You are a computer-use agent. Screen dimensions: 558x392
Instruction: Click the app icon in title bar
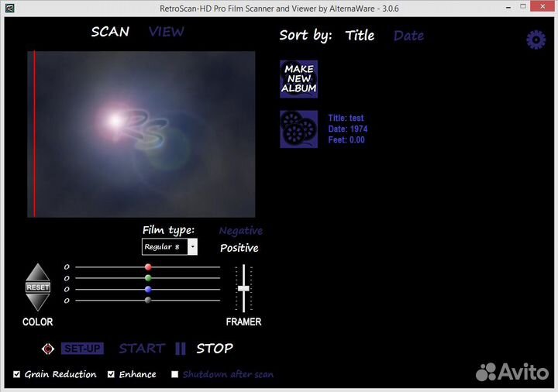tap(9, 8)
